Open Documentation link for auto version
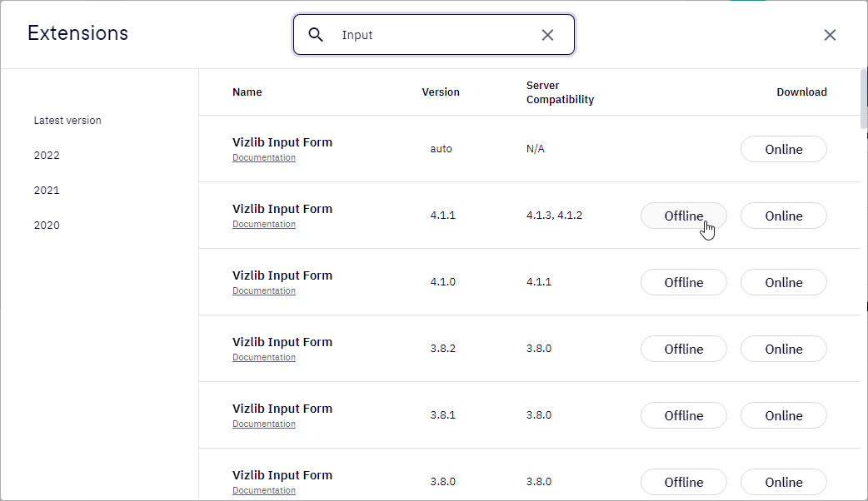 point(264,157)
